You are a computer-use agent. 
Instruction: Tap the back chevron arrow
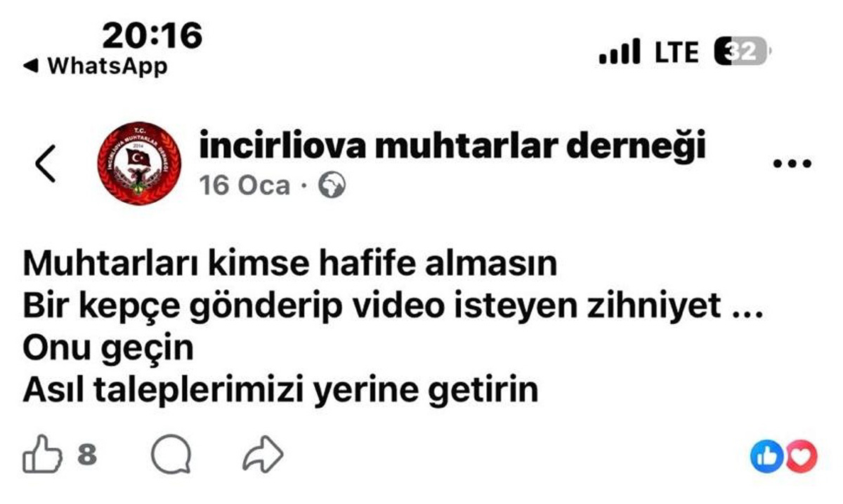click(x=45, y=165)
